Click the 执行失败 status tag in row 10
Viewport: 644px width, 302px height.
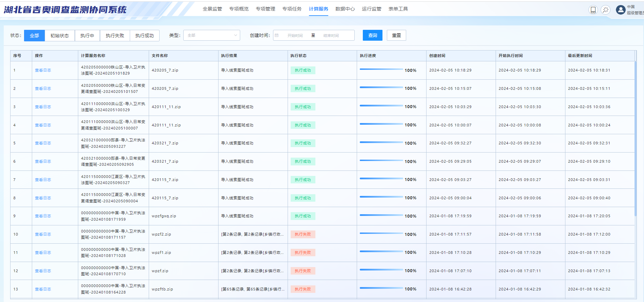click(303, 234)
